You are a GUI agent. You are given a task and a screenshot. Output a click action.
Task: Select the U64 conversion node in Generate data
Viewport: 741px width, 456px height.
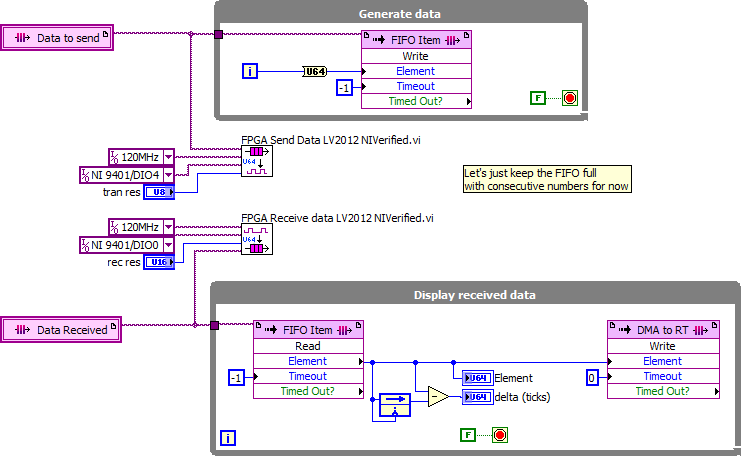(317, 71)
